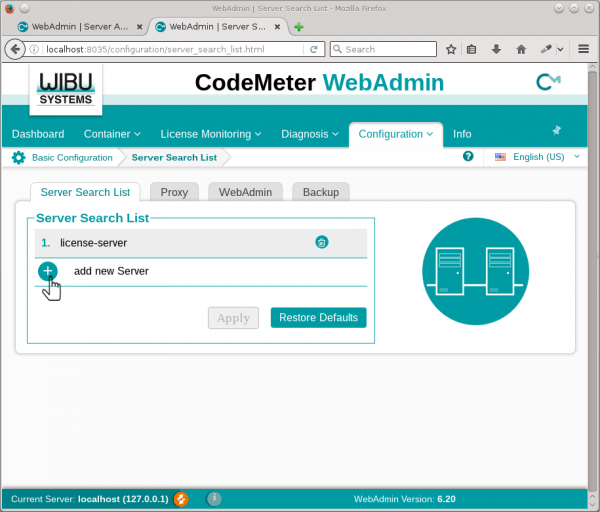The height and width of the screenshot is (512, 600).
Task: Click the US flag language icon
Action: tap(500, 157)
